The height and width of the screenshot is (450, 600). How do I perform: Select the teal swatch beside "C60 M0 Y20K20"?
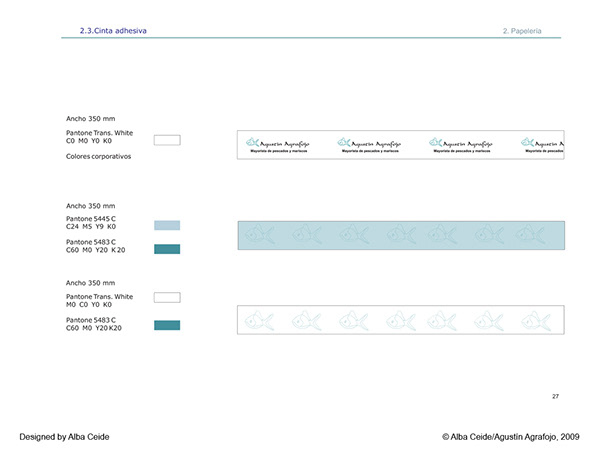167,325
